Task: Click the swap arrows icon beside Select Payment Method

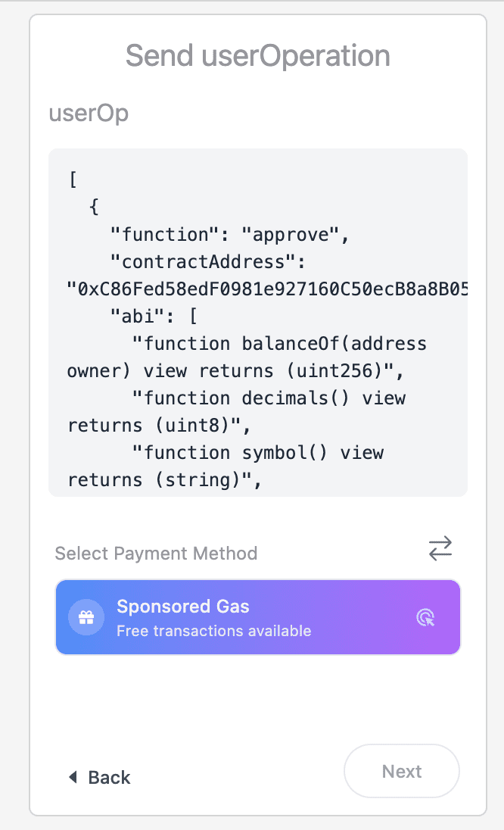Action: click(x=440, y=548)
